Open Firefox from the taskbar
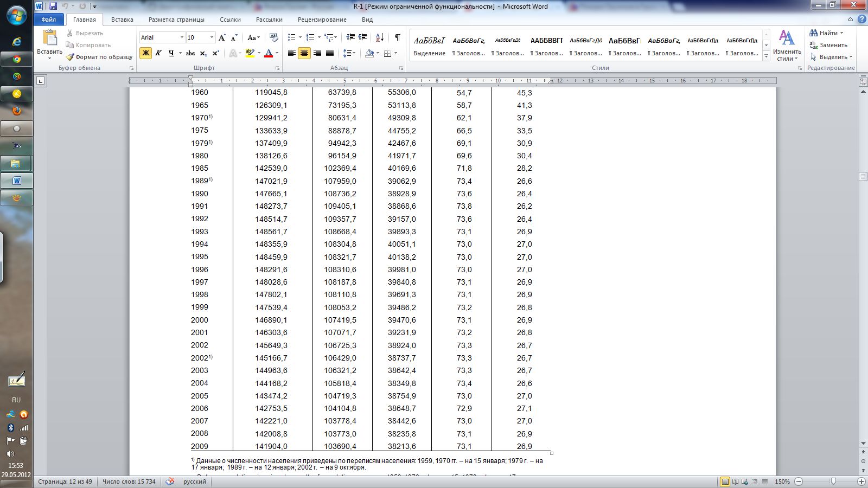Image resolution: width=868 pixels, height=488 pixels. pos(17,111)
